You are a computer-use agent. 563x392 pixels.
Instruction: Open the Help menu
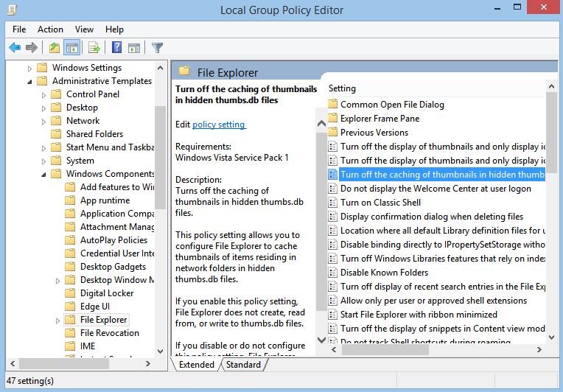click(x=114, y=29)
